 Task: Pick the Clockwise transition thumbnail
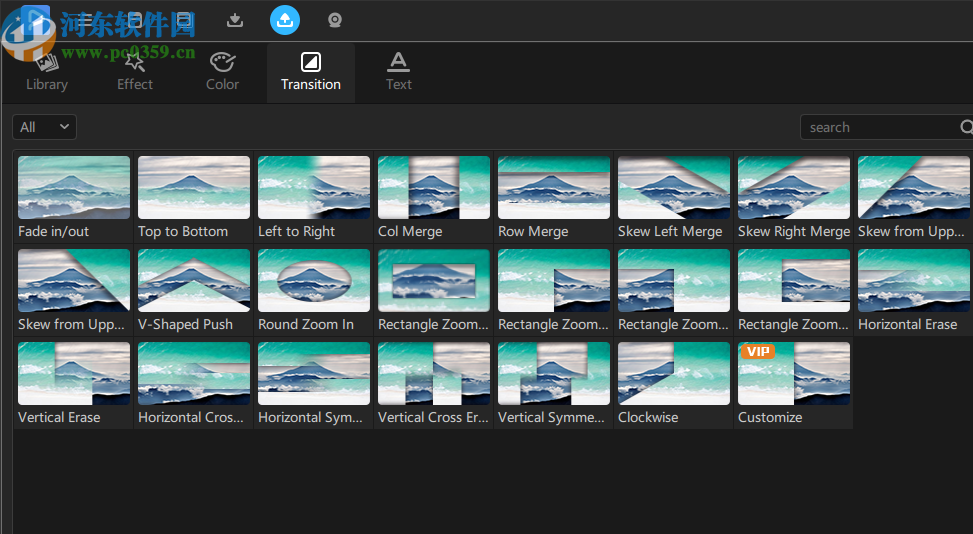674,374
